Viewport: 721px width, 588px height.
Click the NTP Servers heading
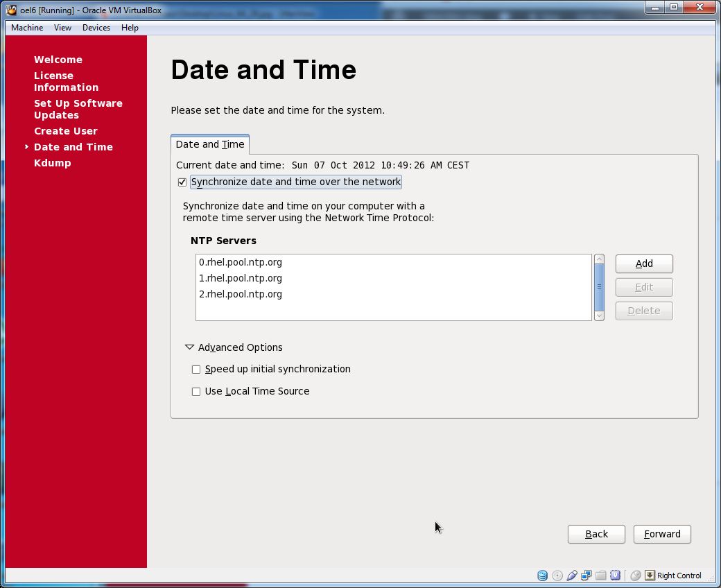pyautogui.click(x=223, y=241)
